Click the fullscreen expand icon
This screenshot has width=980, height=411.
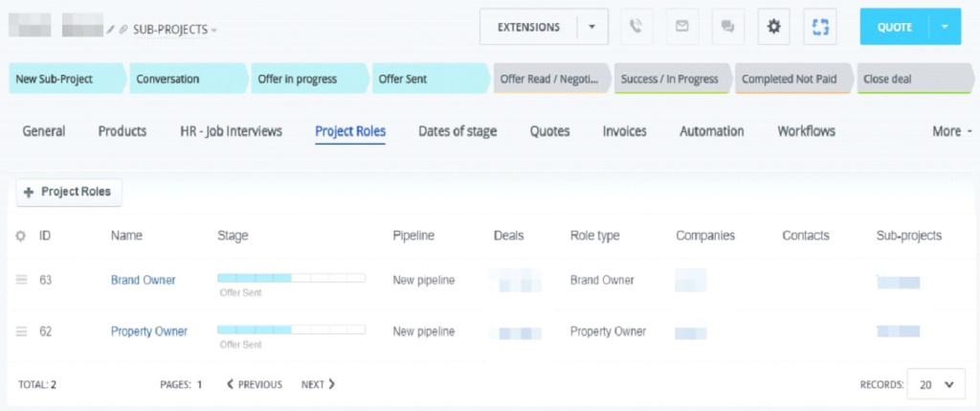819,27
